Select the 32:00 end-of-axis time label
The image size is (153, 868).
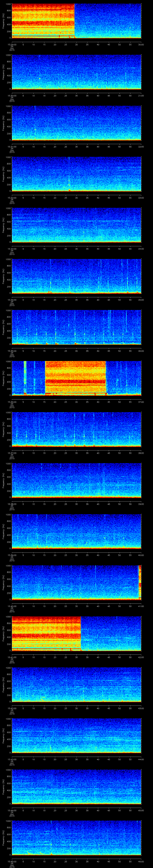(141, 147)
